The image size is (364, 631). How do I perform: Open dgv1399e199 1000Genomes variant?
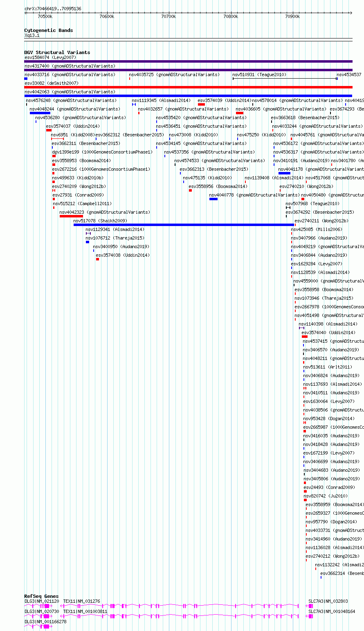[x=102, y=152]
